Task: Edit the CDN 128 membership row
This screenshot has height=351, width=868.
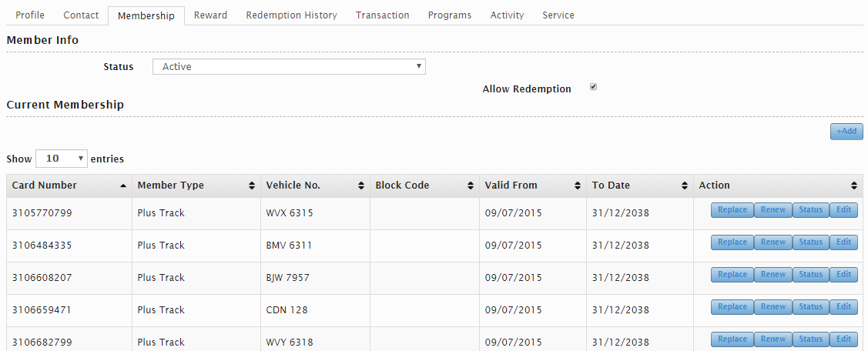Action: [x=843, y=307]
